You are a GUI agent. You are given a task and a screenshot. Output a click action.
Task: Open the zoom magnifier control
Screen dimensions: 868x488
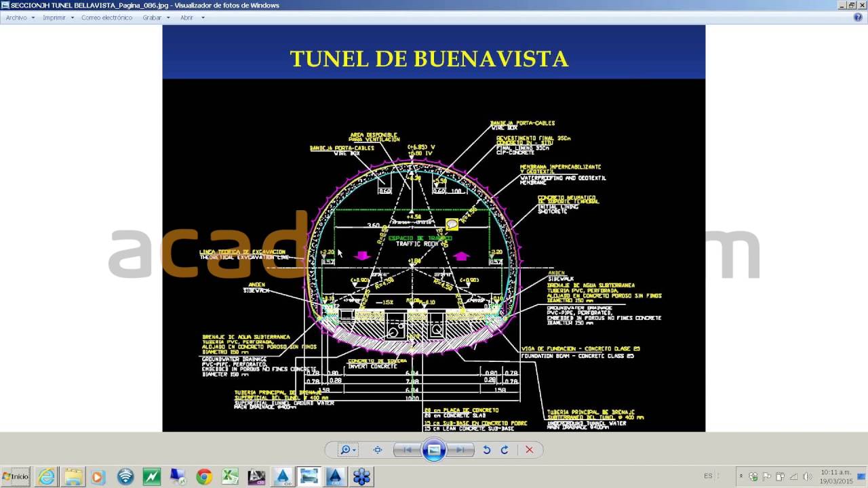pyautogui.click(x=346, y=449)
